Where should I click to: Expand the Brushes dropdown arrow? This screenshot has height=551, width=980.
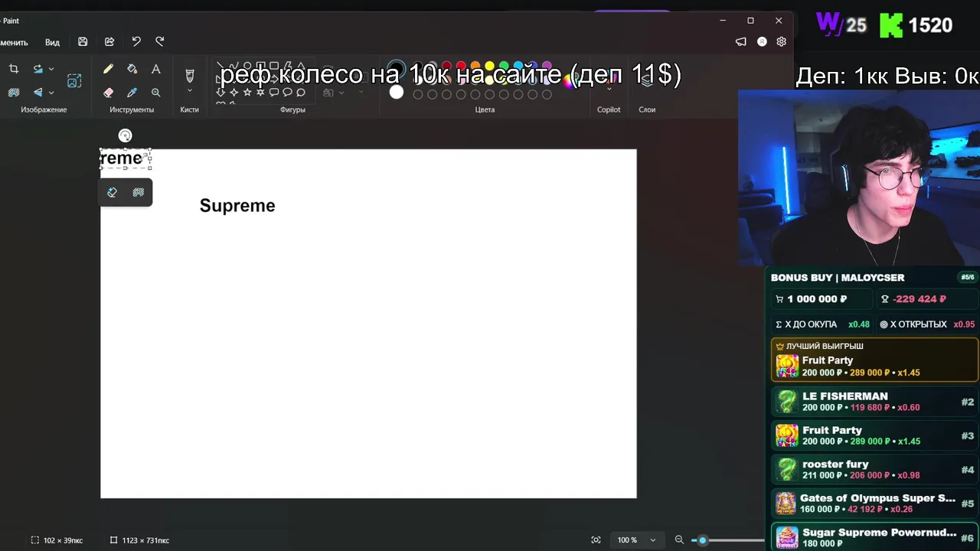190,91
